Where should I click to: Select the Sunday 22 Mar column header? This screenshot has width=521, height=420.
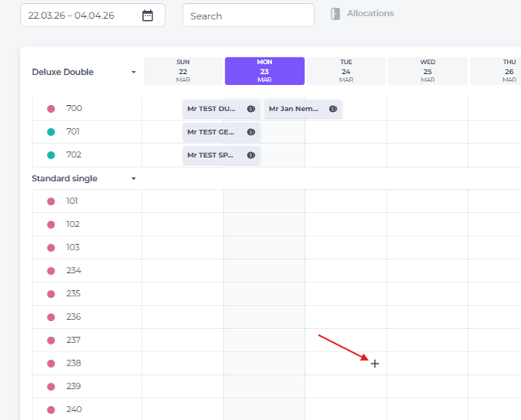coord(183,71)
